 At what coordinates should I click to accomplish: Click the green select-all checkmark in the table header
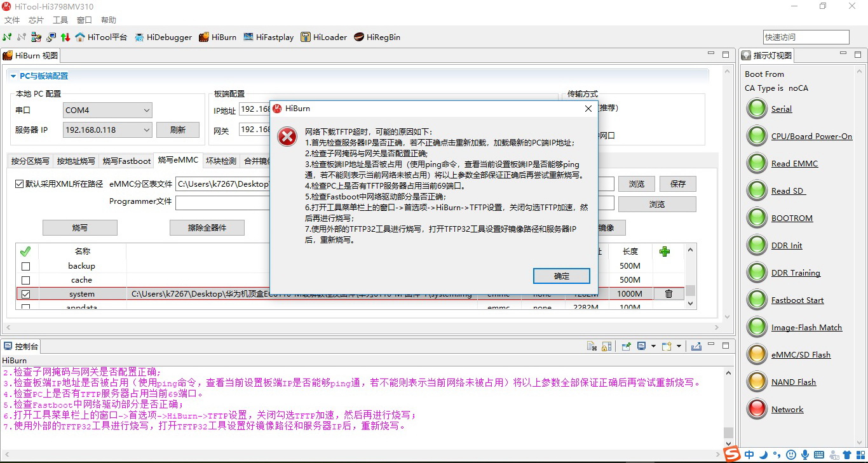click(x=25, y=252)
